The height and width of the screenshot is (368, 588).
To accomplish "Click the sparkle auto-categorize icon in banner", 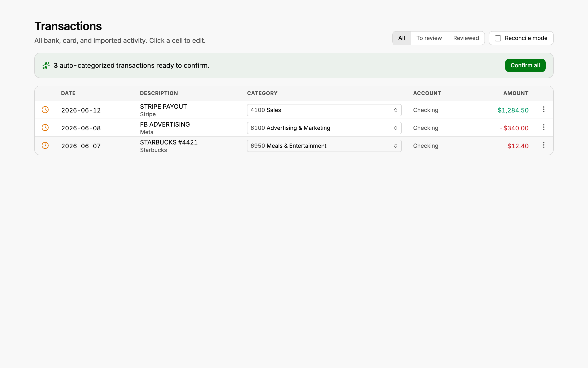I will pyautogui.click(x=46, y=65).
